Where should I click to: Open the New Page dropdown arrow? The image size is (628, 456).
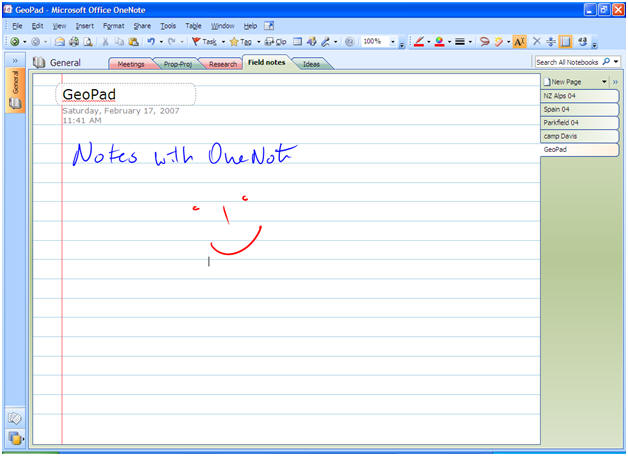point(604,82)
